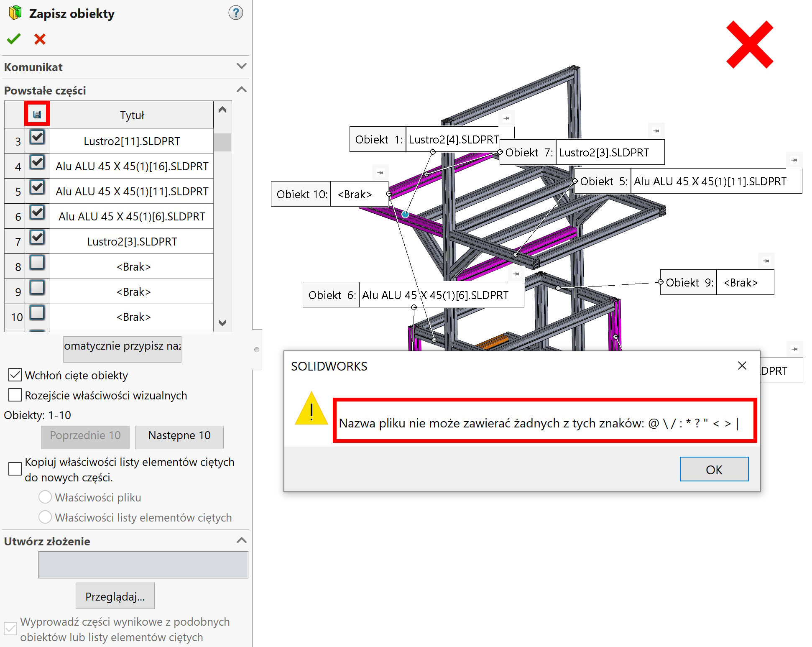Image resolution: width=812 pixels, height=647 pixels.
Task: Click the save-all disk icon in table header
Action: (x=37, y=114)
